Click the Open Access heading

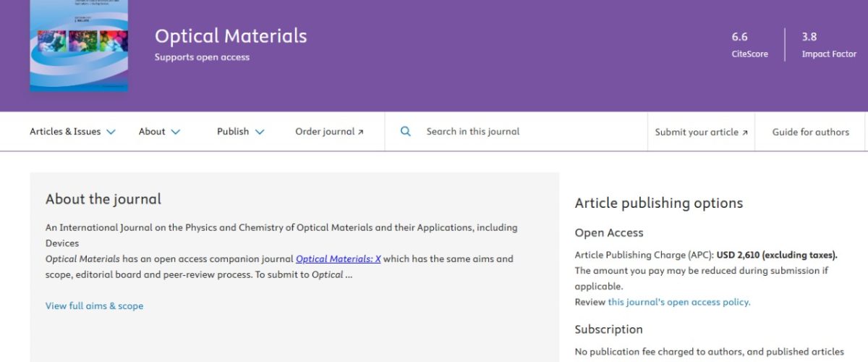609,233
